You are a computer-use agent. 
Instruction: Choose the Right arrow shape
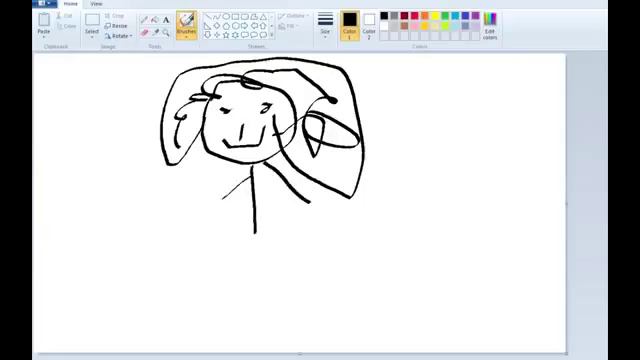245,26
